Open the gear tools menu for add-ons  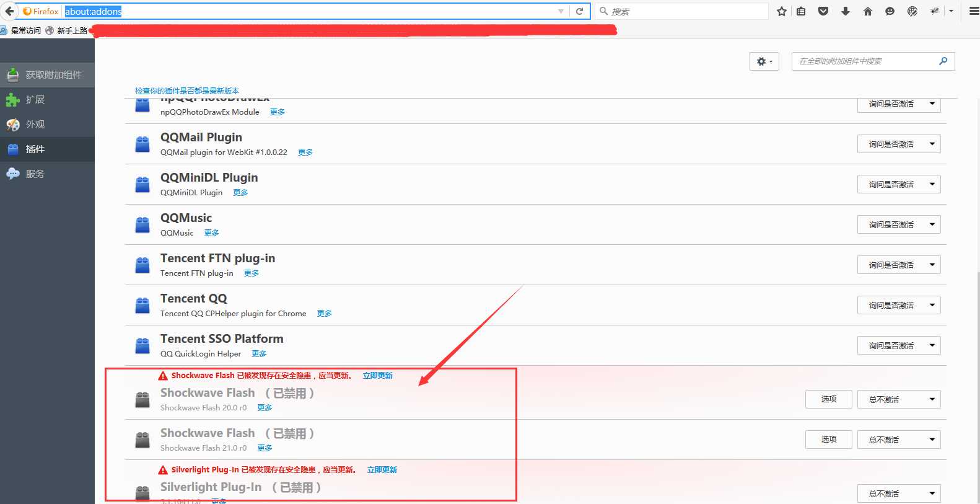[x=764, y=61]
